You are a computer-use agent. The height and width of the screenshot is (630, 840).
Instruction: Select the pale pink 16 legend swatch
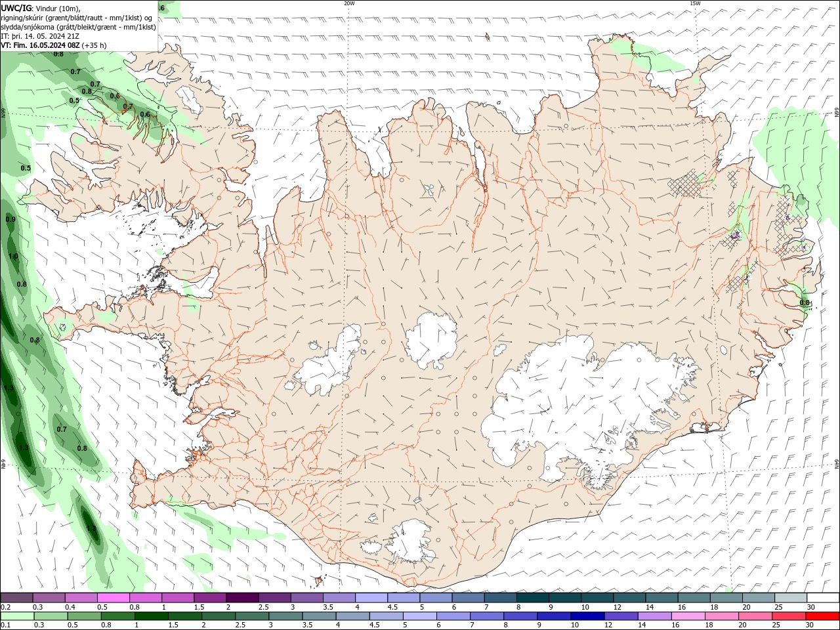pyautogui.click(x=688, y=616)
